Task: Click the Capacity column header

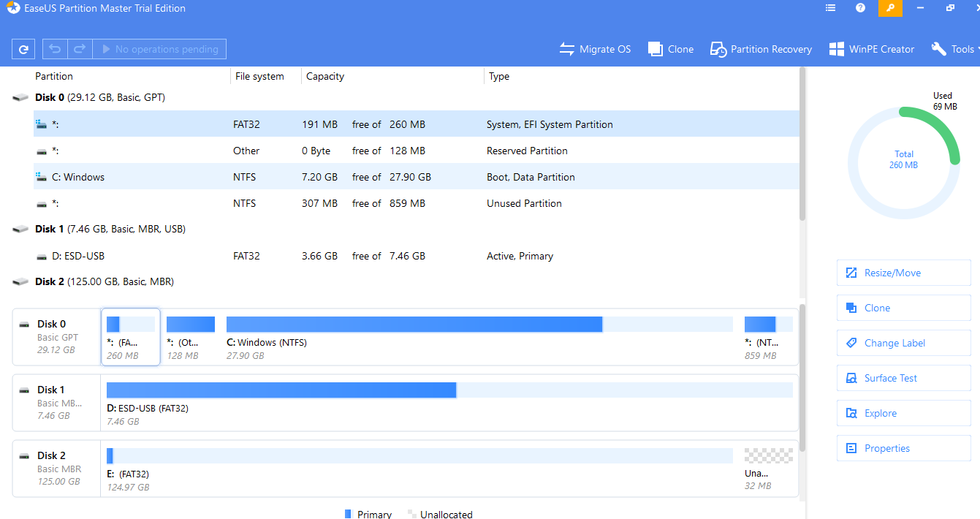Action: pyautogui.click(x=325, y=76)
